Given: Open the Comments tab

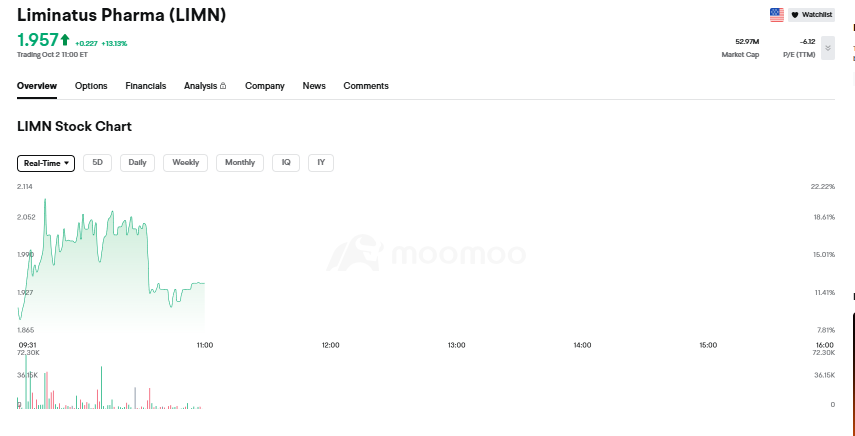Looking at the screenshot, I should [x=366, y=86].
